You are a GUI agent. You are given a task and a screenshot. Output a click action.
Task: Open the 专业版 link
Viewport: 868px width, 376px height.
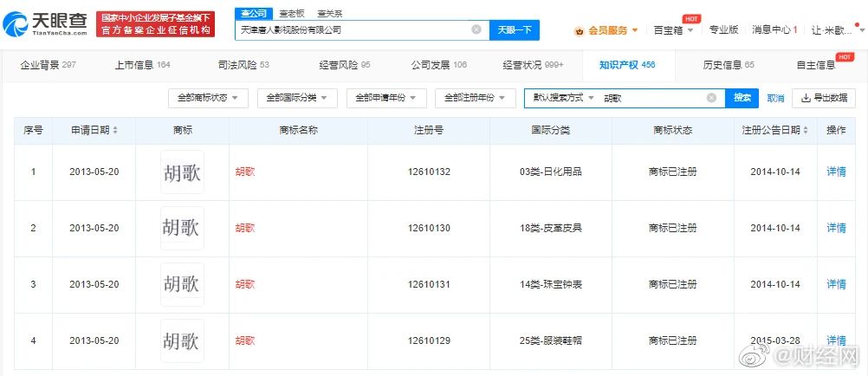point(723,30)
